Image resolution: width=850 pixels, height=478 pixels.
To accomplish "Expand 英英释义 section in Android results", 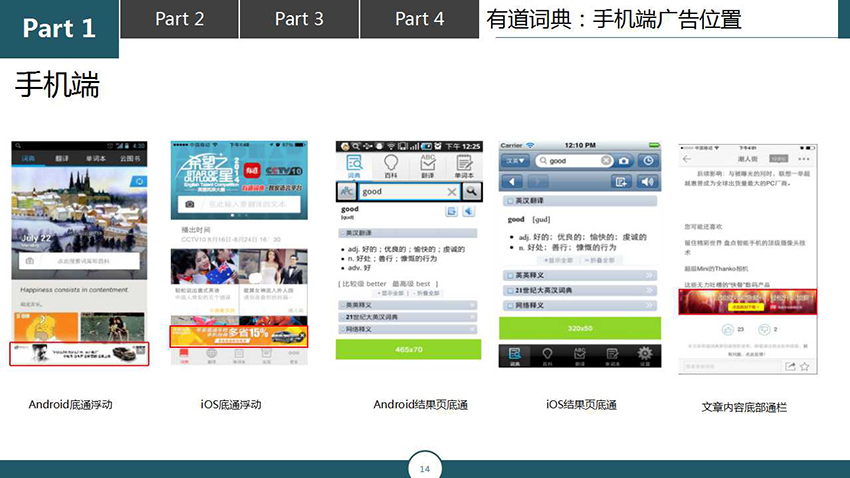I will (x=408, y=305).
